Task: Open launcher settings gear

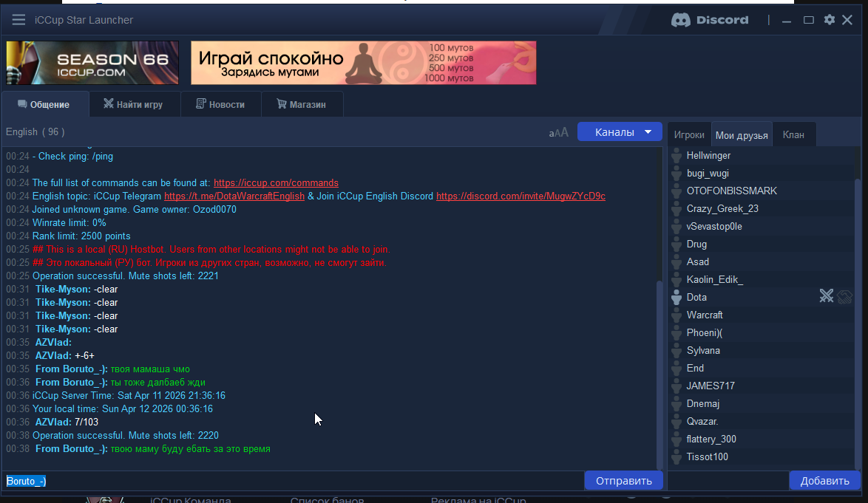Action: pos(830,20)
